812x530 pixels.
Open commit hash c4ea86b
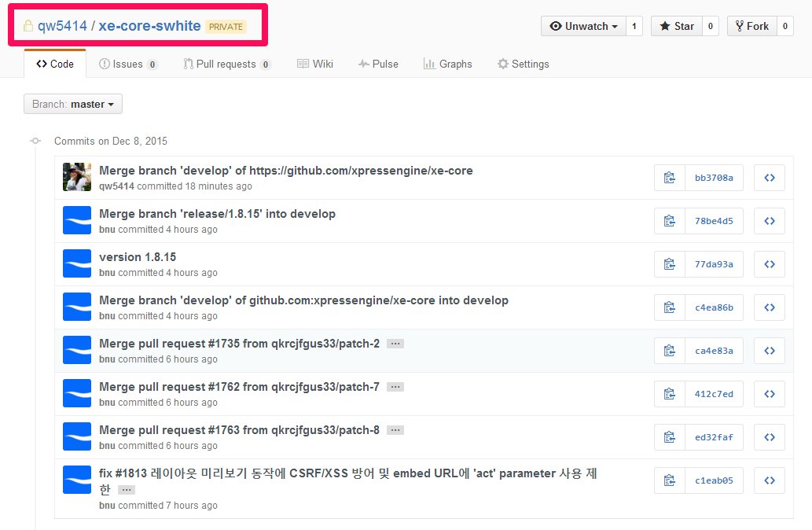(x=714, y=307)
